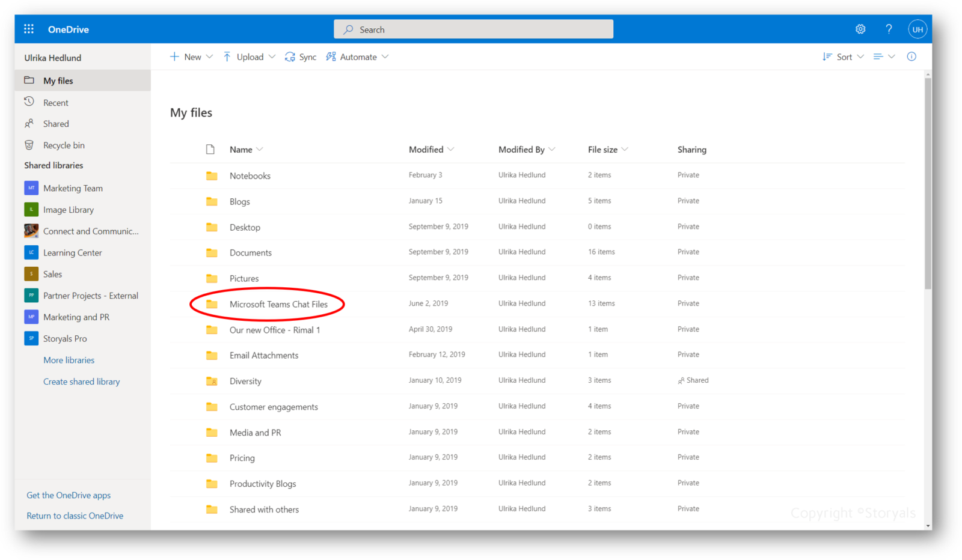Click inside the Search box
962x560 pixels.
[473, 29]
